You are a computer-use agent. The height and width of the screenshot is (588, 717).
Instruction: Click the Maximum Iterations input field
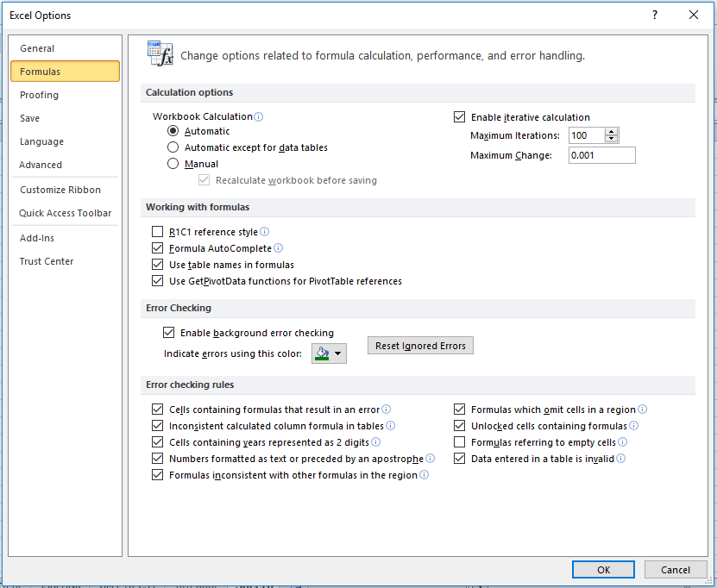click(587, 135)
